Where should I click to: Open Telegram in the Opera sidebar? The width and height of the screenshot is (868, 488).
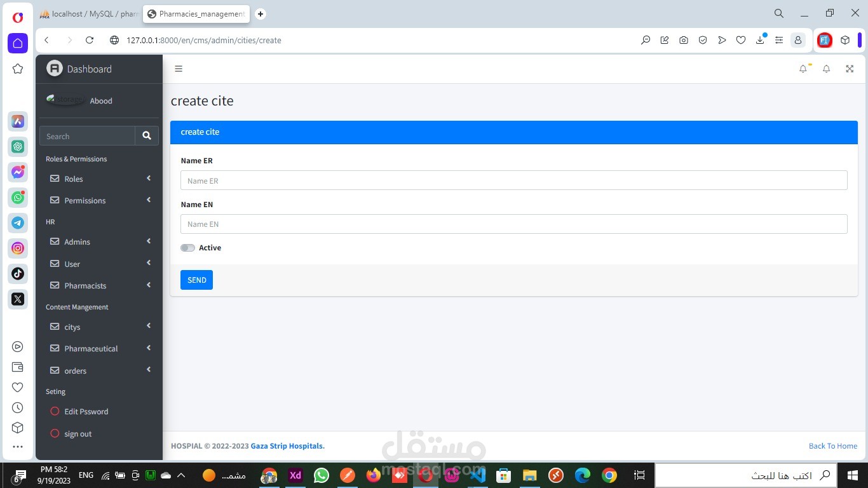(18, 223)
